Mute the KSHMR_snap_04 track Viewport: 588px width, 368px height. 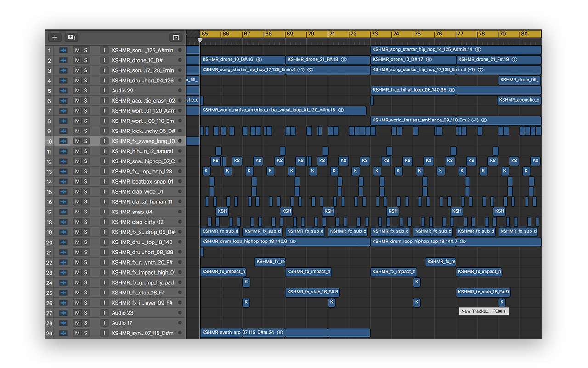[x=77, y=212]
